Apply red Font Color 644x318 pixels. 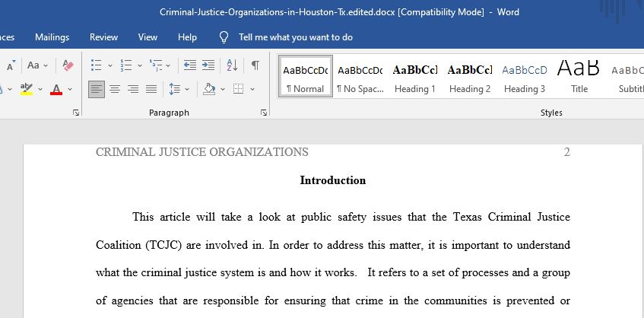click(56, 89)
